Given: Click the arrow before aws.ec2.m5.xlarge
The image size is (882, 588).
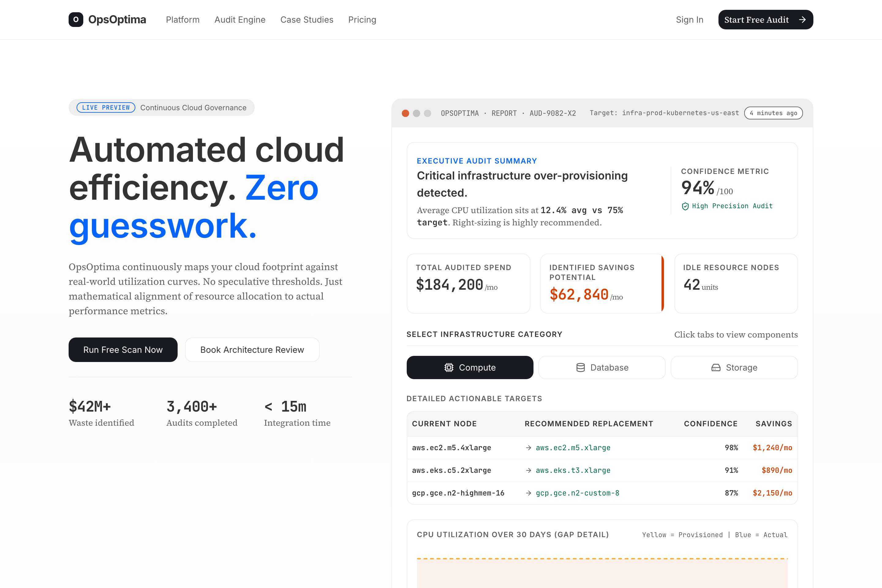Looking at the screenshot, I should coord(528,448).
